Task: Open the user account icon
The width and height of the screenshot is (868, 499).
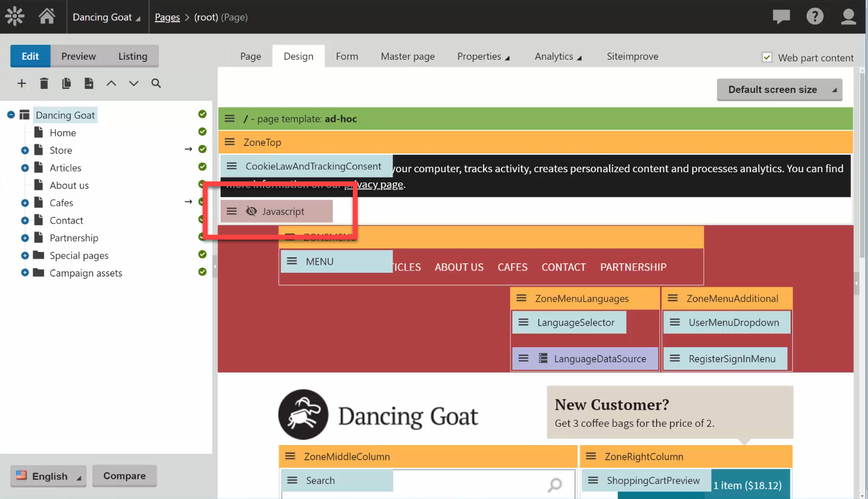Action: (x=848, y=16)
